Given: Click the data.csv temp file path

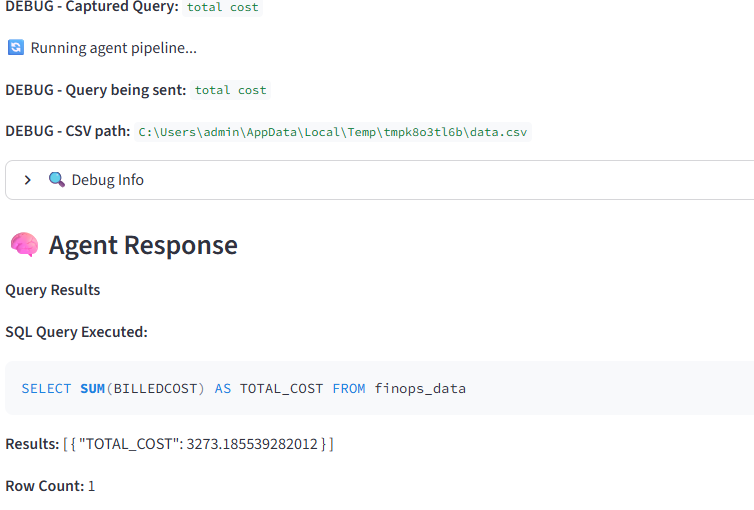Looking at the screenshot, I should point(332,132).
